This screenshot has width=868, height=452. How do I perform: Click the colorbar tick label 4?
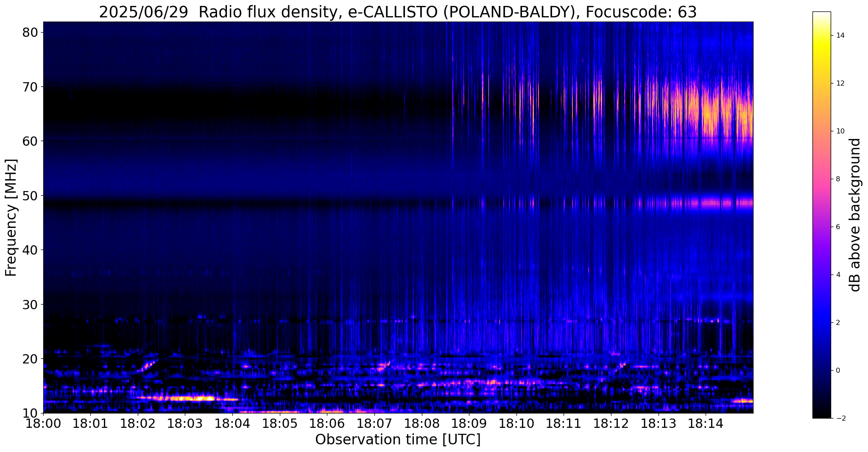pos(837,275)
